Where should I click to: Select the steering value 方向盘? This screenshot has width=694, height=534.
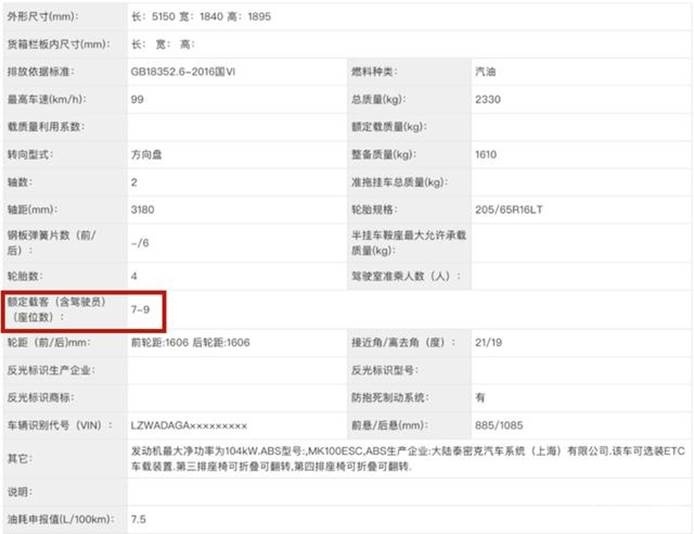tap(146, 154)
